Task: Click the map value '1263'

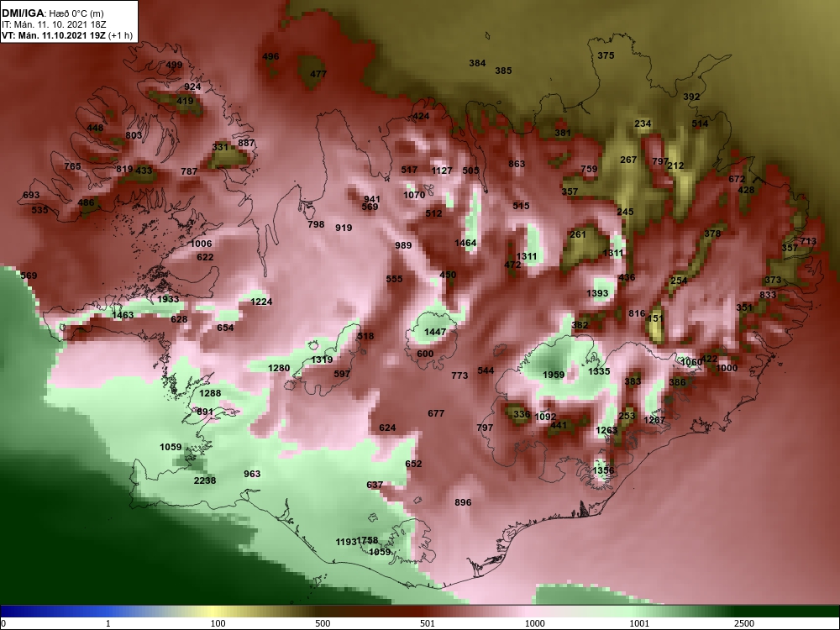Action: pos(606,430)
